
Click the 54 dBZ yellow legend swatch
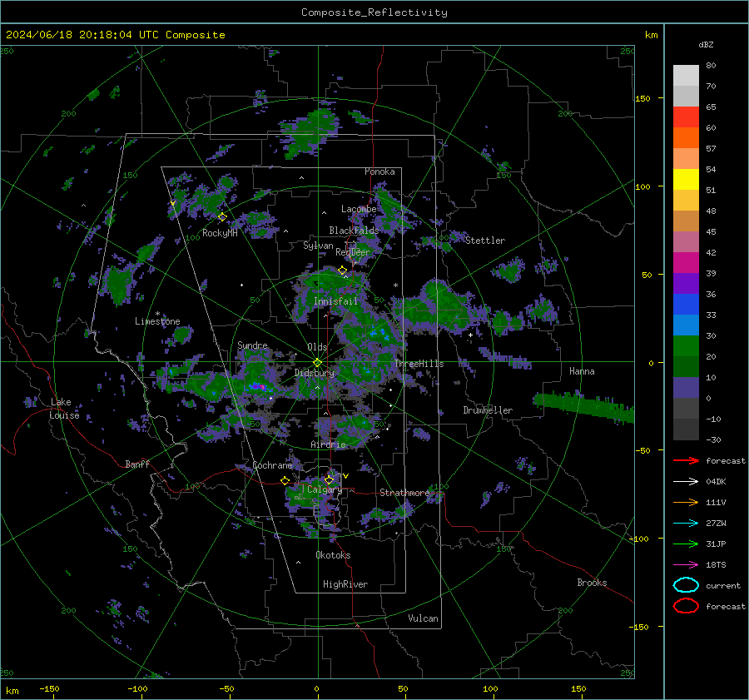[x=686, y=179]
